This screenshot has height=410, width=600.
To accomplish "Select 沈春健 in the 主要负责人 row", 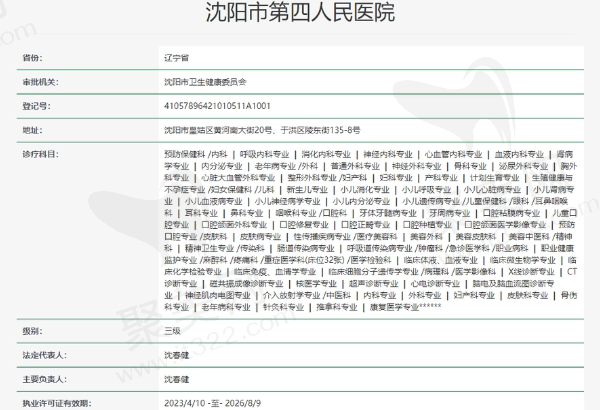I will coord(176,379).
